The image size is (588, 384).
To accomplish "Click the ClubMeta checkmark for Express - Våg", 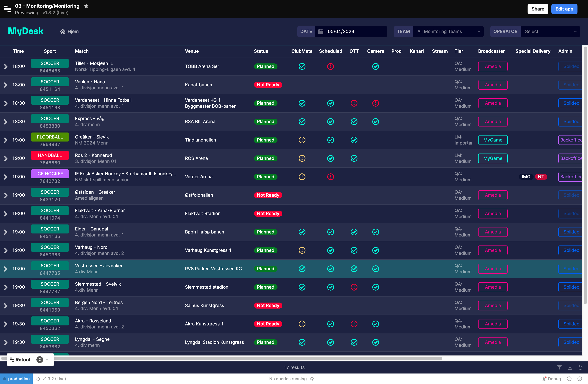I will click(302, 121).
